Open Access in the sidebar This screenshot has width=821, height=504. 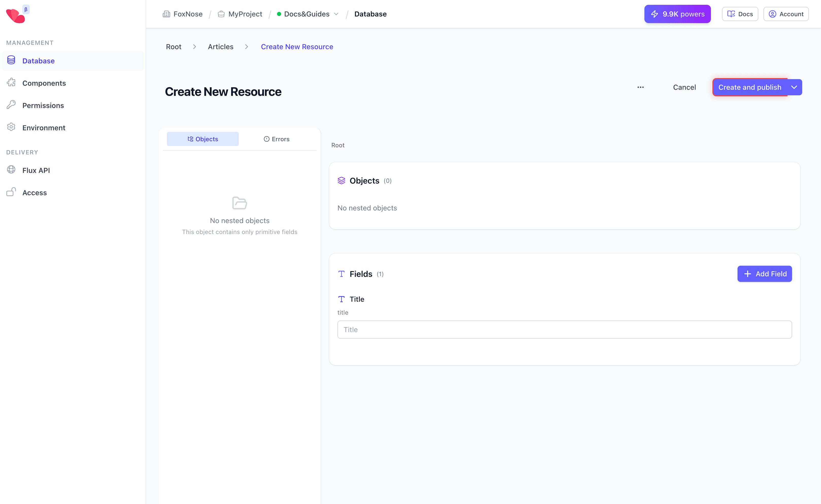pyautogui.click(x=73, y=193)
